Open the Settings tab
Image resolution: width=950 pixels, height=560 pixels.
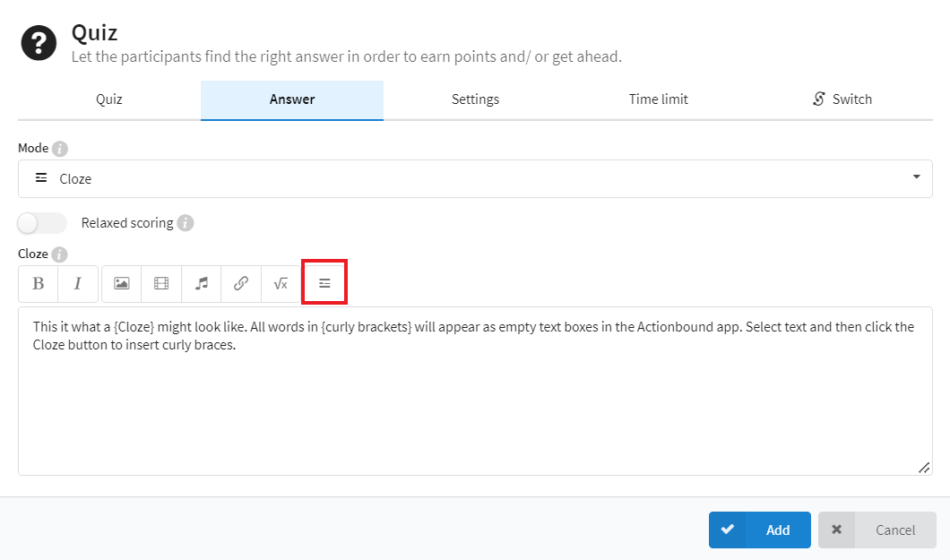pyautogui.click(x=475, y=99)
